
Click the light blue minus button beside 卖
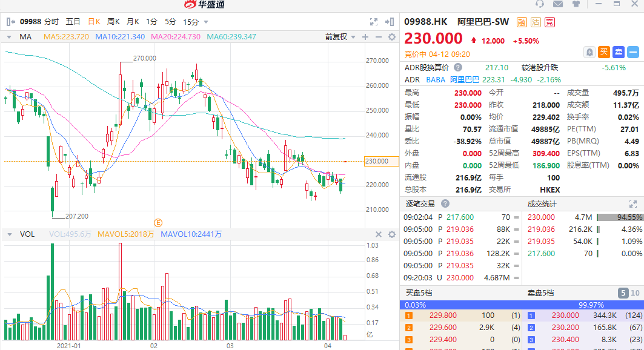point(633,52)
